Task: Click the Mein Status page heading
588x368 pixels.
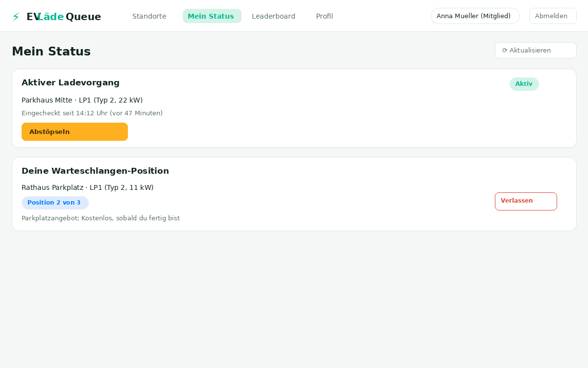Action: click(51, 51)
